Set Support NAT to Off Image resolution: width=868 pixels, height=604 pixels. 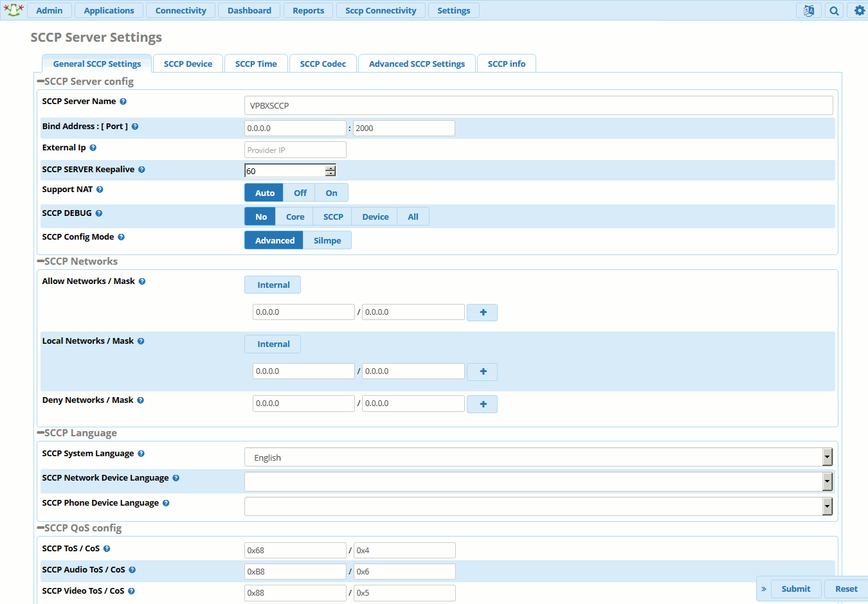coord(300,193)
